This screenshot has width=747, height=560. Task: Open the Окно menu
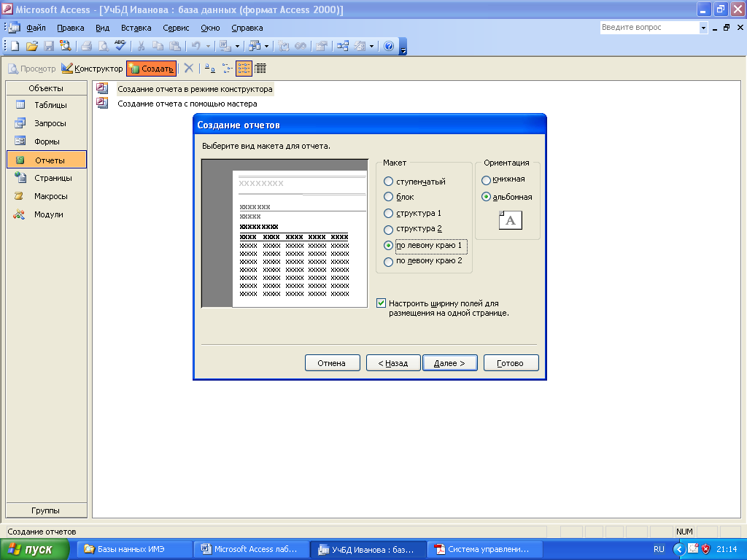pos(210,28)
